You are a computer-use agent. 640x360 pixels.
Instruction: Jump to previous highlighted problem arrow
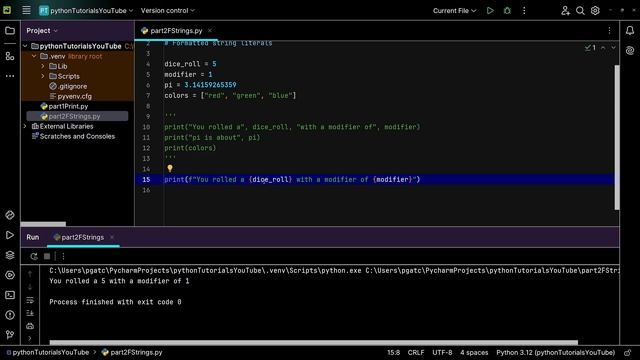(603, 48)
